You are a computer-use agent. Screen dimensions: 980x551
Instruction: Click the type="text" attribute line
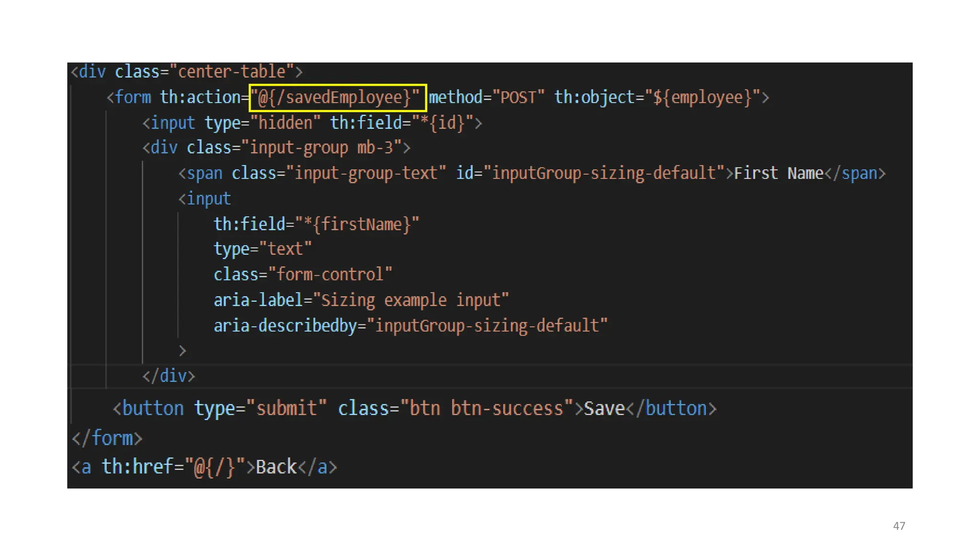pyautogui.click(x=262, y=249)
